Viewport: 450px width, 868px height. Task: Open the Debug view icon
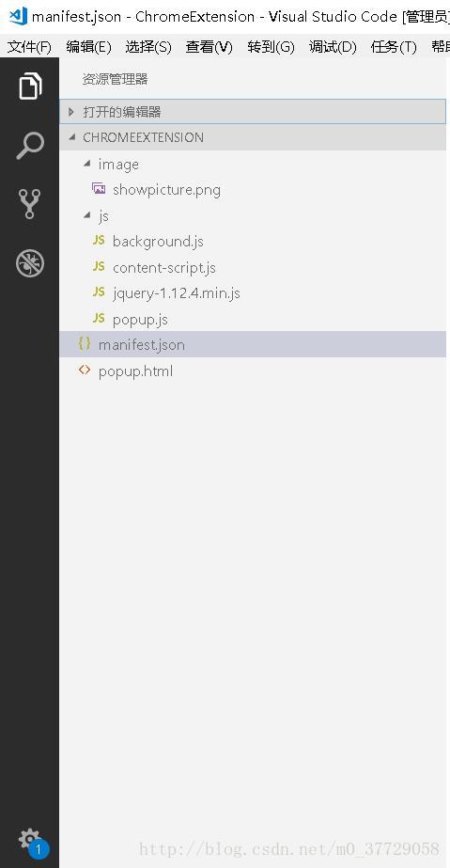pos(30,263)
